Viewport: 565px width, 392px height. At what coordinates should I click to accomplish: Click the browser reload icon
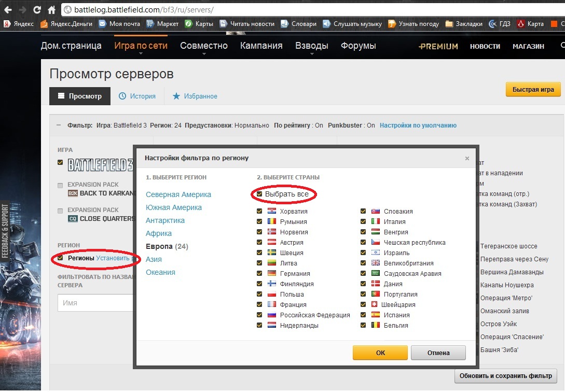click(37, 10)
